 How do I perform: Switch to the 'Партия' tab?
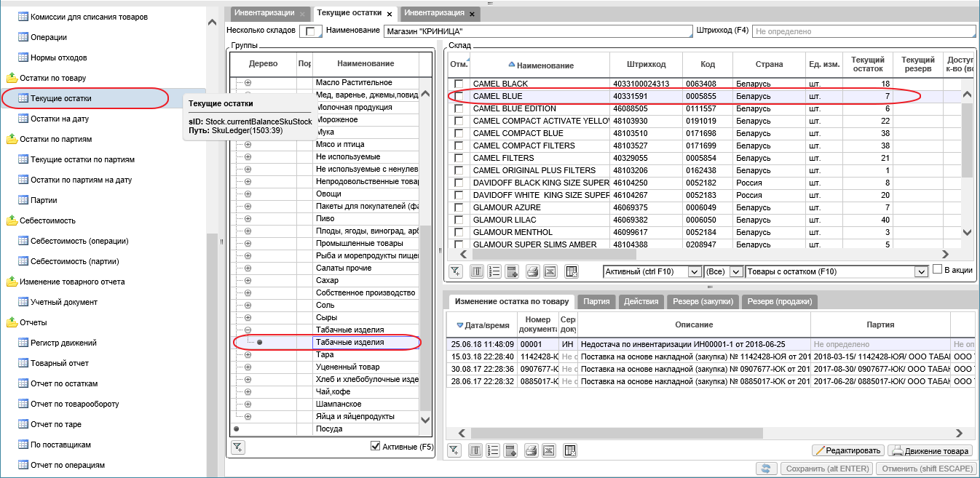tap(596, 301)
